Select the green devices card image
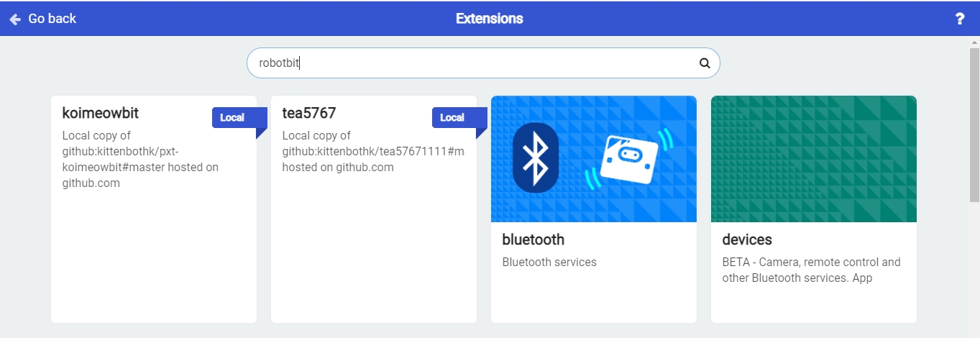 coord(813,159)
